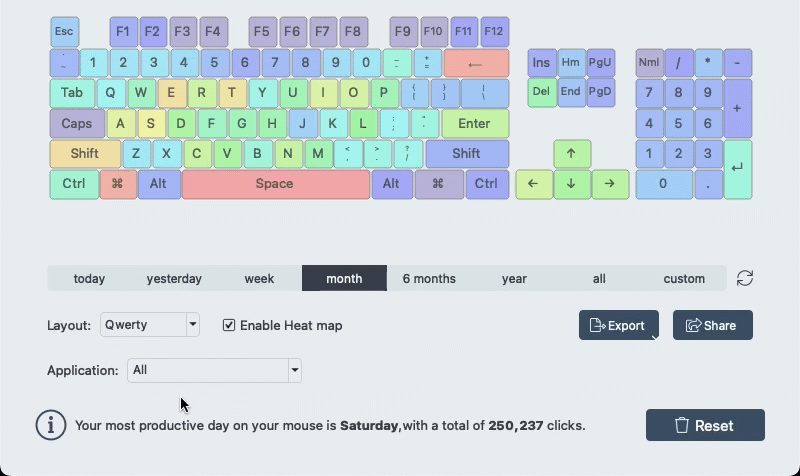
Task: Click the red Space bar key
Action: pyautogui.click(x=274, y=184)
